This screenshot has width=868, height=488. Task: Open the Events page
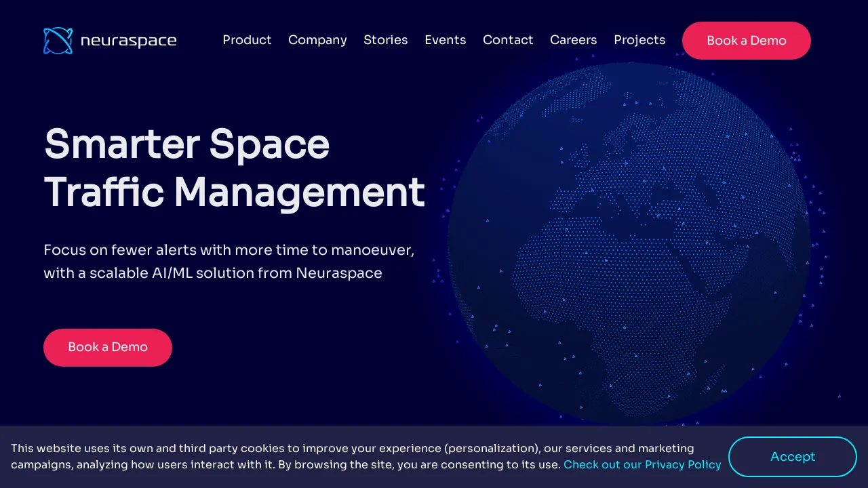point(446,40)
